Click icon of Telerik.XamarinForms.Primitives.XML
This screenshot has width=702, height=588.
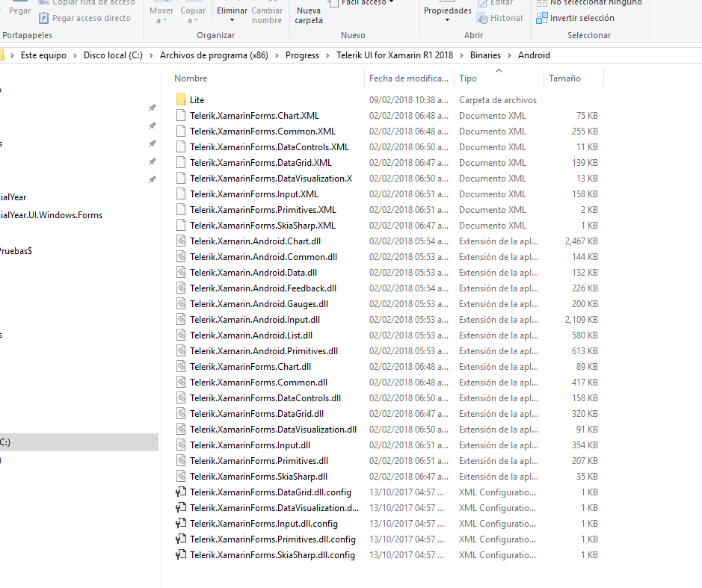181,209
